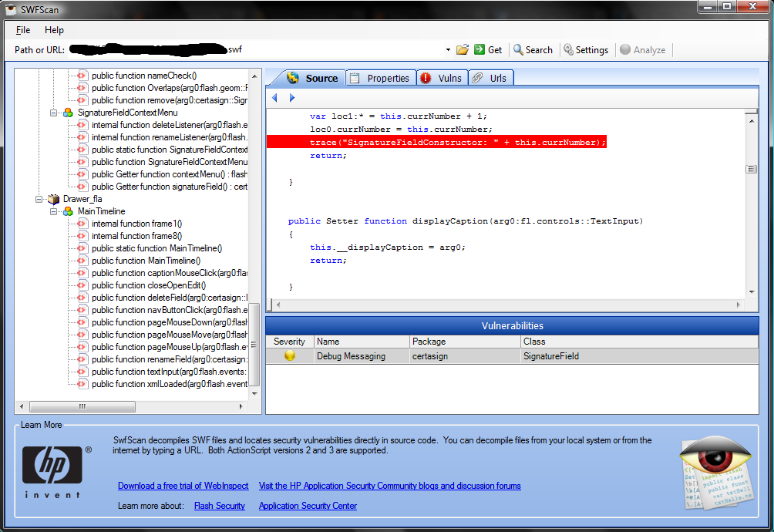Open Download a free trial of WebInspect link

pyautogui.click(x=183, y=486)
